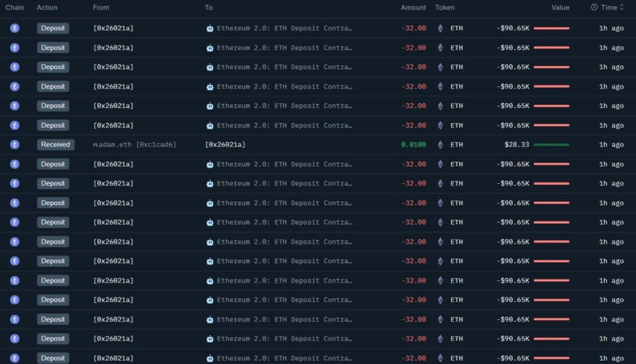The height and width of the screenshot is (364, 636).
Task: Click the 1h ago timestamp on the Received row
Action: click(x=611, y=144)
